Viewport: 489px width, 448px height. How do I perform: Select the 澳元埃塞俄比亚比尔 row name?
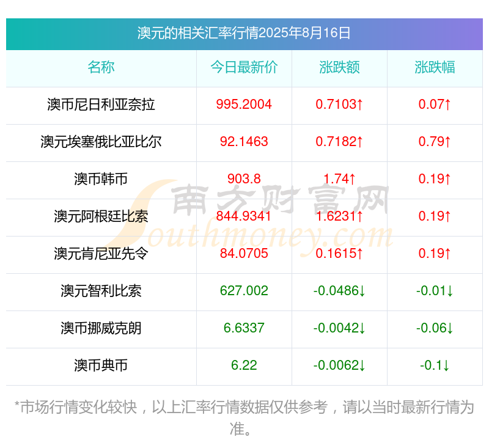click(101, 142)
